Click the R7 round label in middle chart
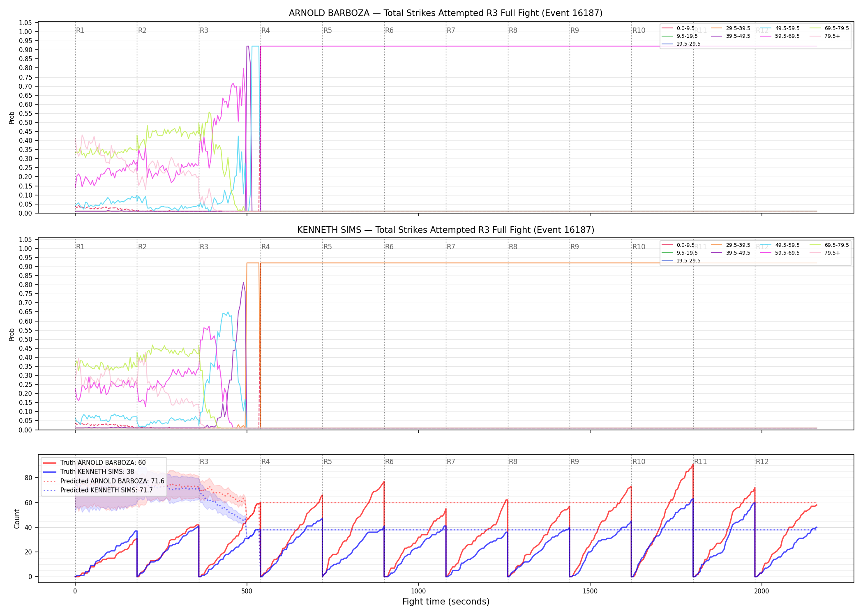The width and height of the screenshot is (863, 616). click(x=451, y=247)
